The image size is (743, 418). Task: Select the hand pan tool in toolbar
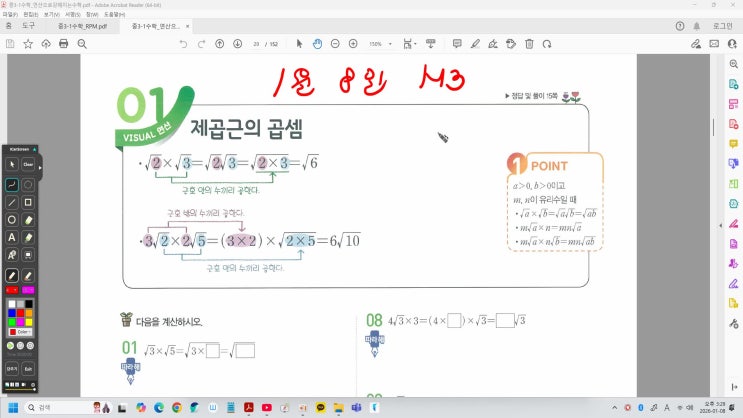pyautogui.click(x=317, y=44)
